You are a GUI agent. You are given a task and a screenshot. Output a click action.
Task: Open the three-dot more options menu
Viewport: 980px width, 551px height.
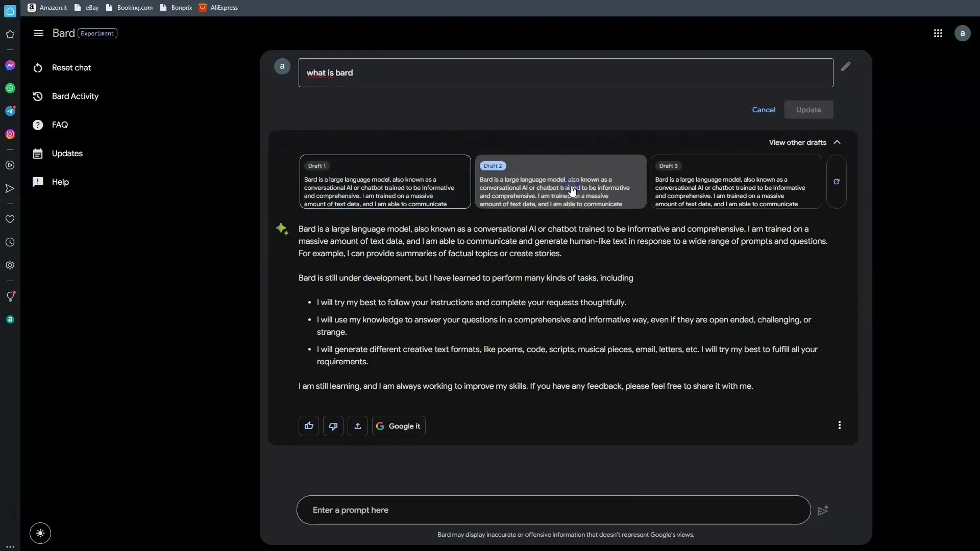840,425
